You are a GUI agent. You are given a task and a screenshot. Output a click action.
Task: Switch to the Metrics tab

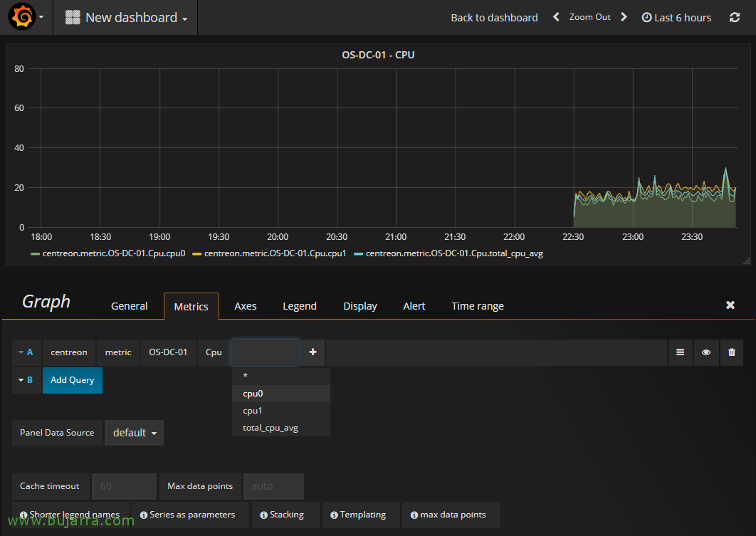tap(191, 306)
